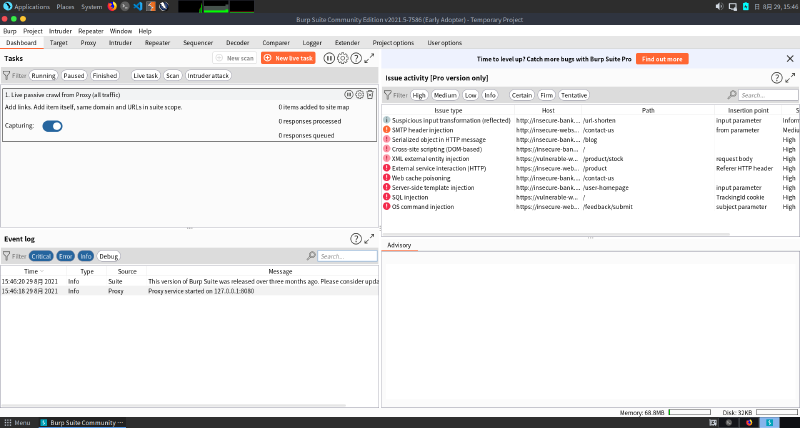Sort by Time column header arrow
The width and height of the screenshot is (800, 428).
click(x=42, y=271)
